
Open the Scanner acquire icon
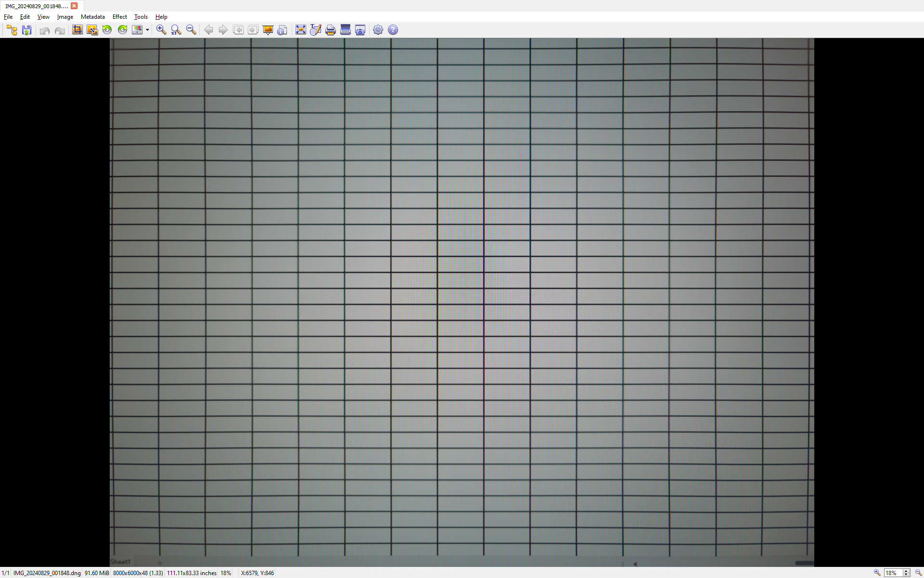(346, 30)
